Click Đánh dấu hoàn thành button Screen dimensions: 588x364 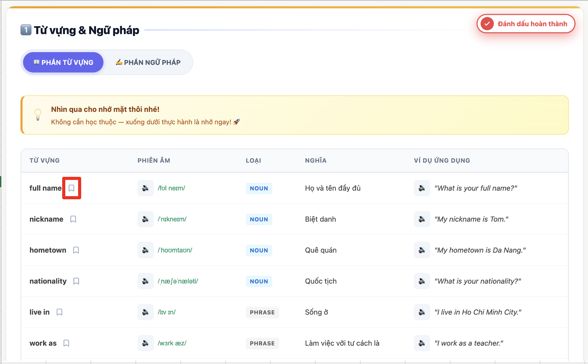[526, 24]
